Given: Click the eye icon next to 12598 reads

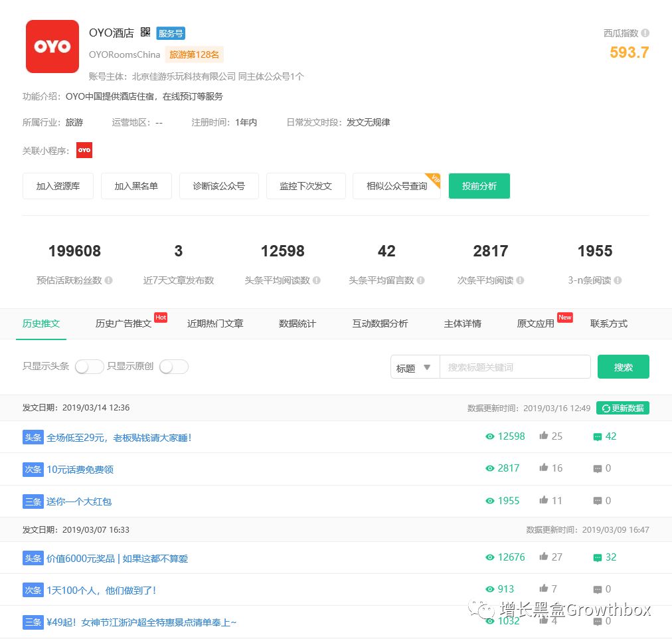Looking at the screenshot, I should pyautogui.click(x=489, y=436).
